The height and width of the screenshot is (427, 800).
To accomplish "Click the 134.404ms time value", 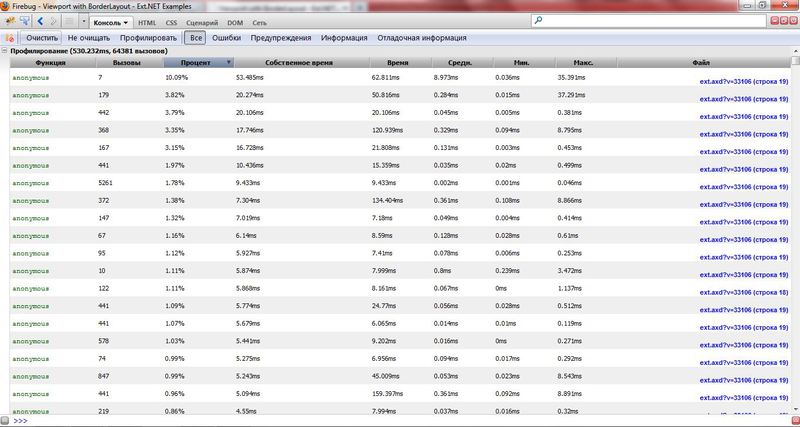I will [x=387, y=200].
